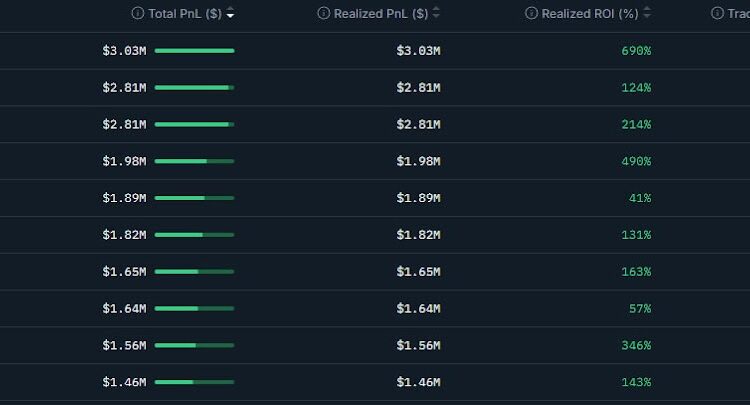Click the PnL bar in the $3.03M row
Viewport: 750px width, 405px height.
point(194,50)
